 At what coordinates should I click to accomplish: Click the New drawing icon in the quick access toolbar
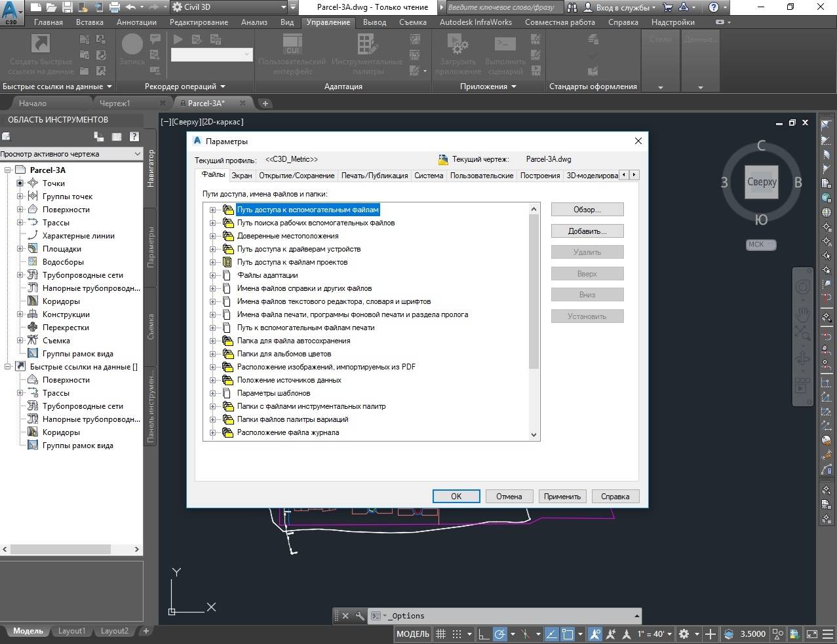pyautogui.click(x=35, y=7)
